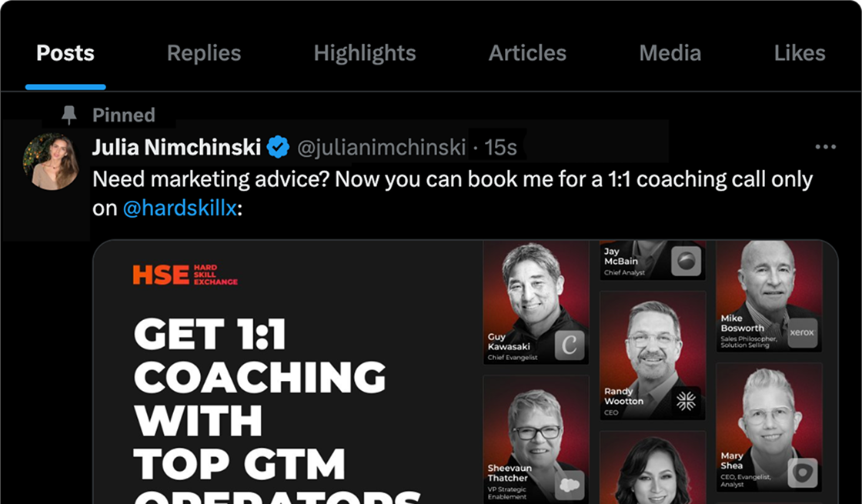This screenshot has height=504, width=862.
Task: Click the pinned post pin icon
Action: [x=68, y=115]
